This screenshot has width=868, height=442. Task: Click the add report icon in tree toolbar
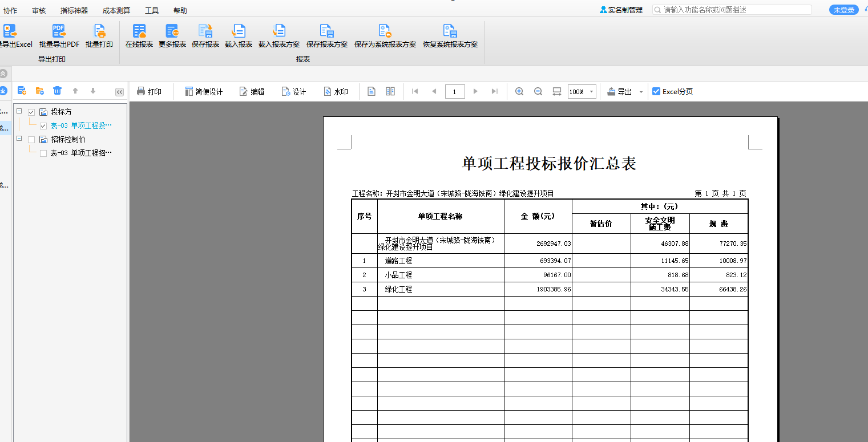tap(22, 91)
